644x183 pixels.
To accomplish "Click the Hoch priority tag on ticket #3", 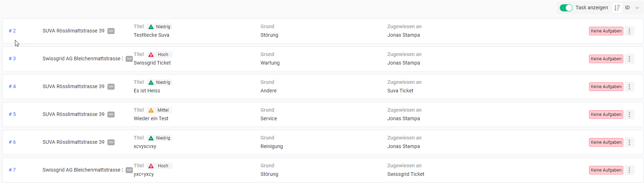I will [x=160, y=55].
